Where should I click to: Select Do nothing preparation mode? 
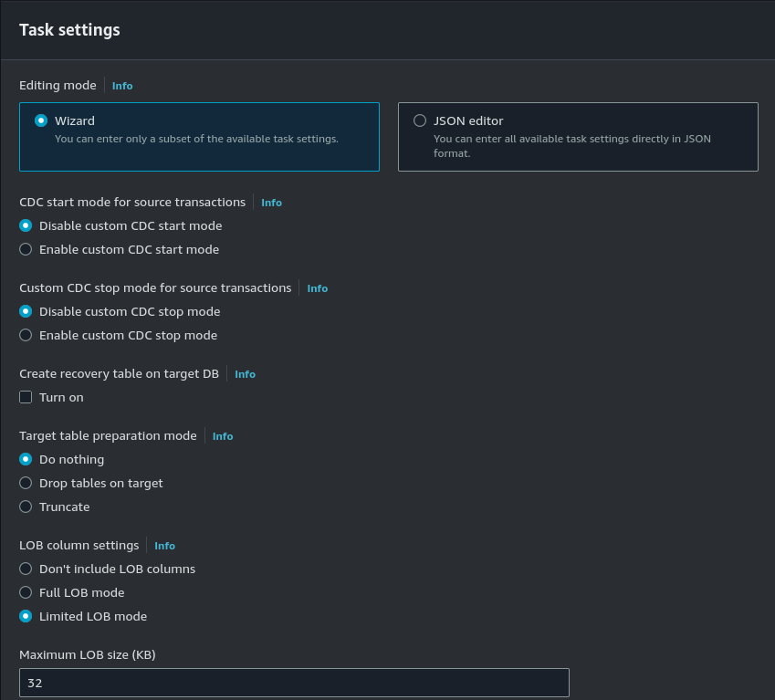pyautogui.click(x=26, y=459)
